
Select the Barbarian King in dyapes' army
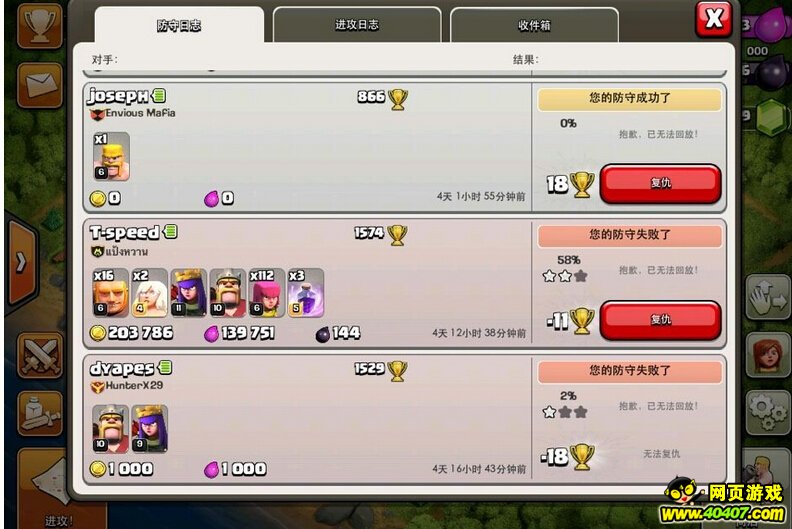(110, 428)
